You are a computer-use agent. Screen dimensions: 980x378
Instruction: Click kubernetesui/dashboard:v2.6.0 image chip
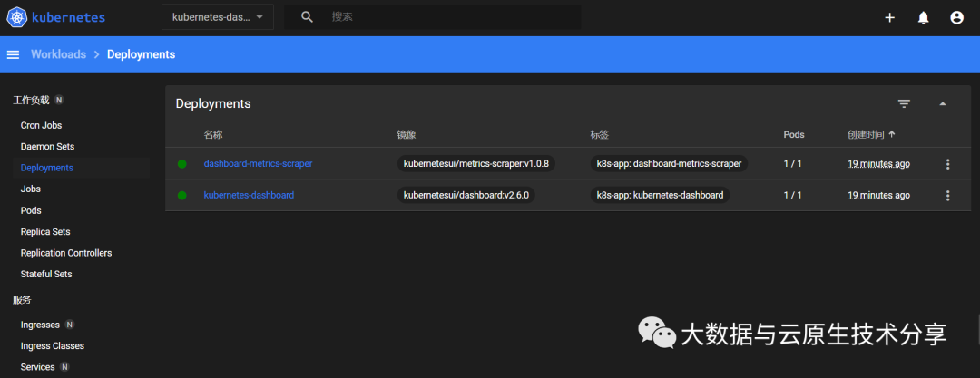466,195
